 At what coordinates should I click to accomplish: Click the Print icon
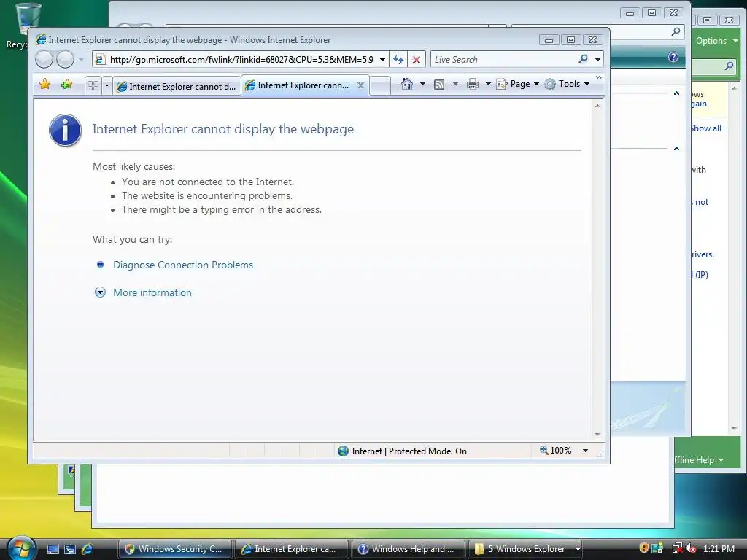(472, 85)
